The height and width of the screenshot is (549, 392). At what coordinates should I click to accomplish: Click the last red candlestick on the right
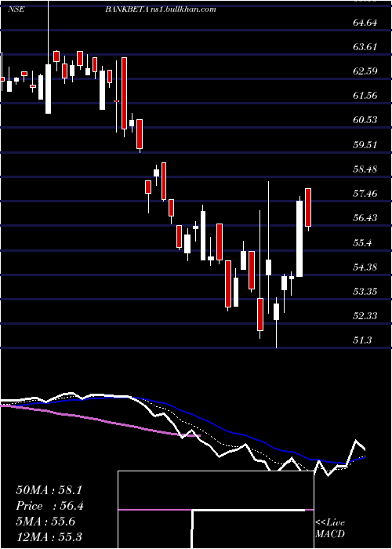tap(308, 209)
